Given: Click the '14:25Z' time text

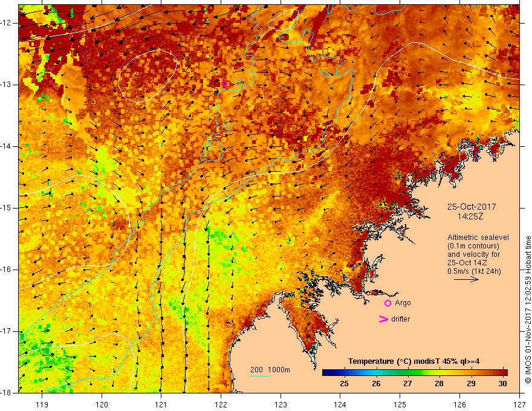Looking at the screenshot, I should (x=470, y=216).
